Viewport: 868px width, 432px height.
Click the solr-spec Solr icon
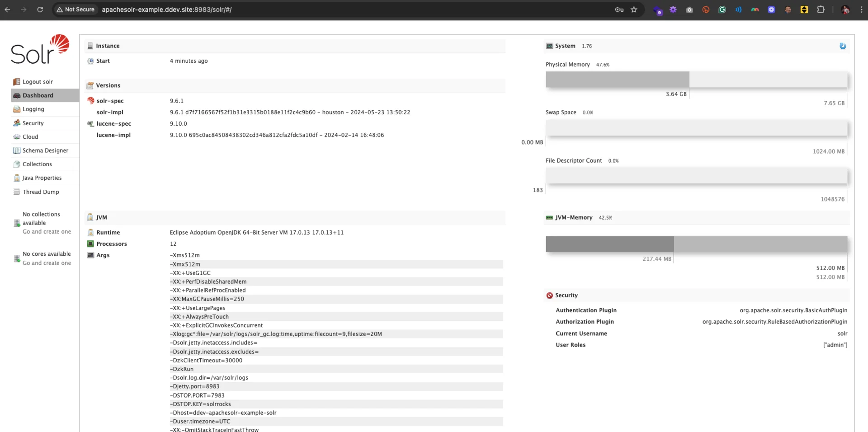click(x=90, y=101)
